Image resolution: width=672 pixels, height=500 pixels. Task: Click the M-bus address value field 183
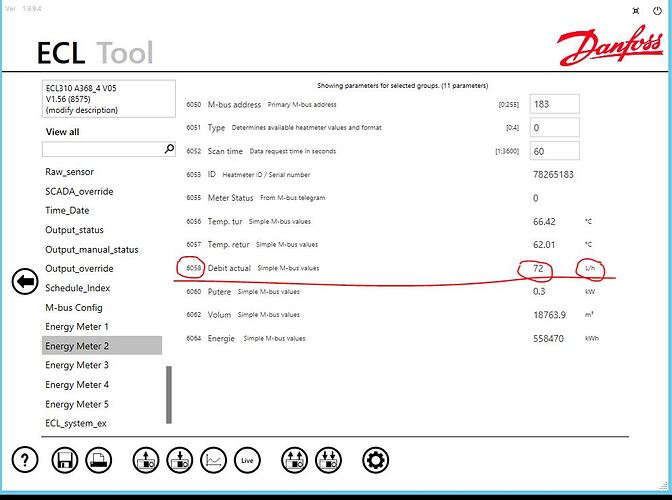555,104
